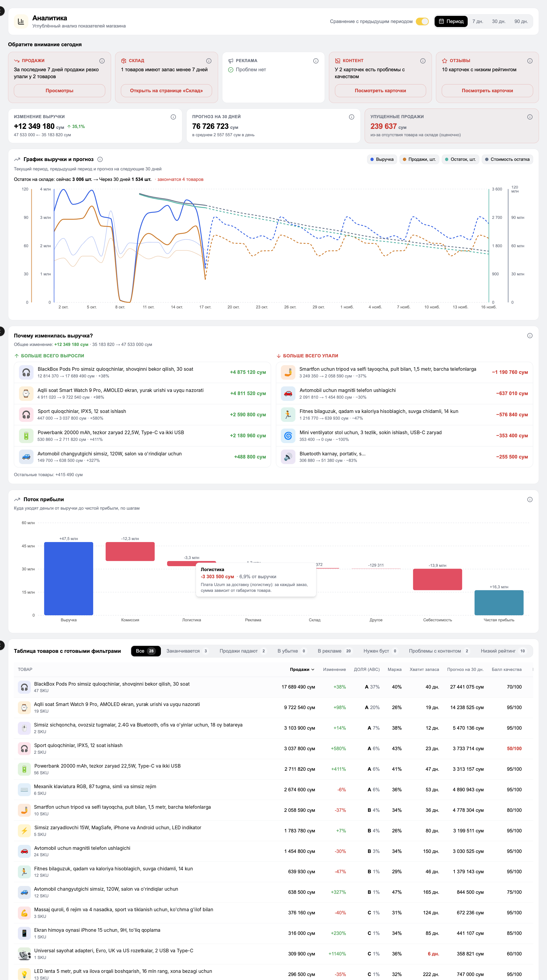This screenshot has width=547, height=980.
Task: Click info icon on Продажи alert card
Action: 102,61
